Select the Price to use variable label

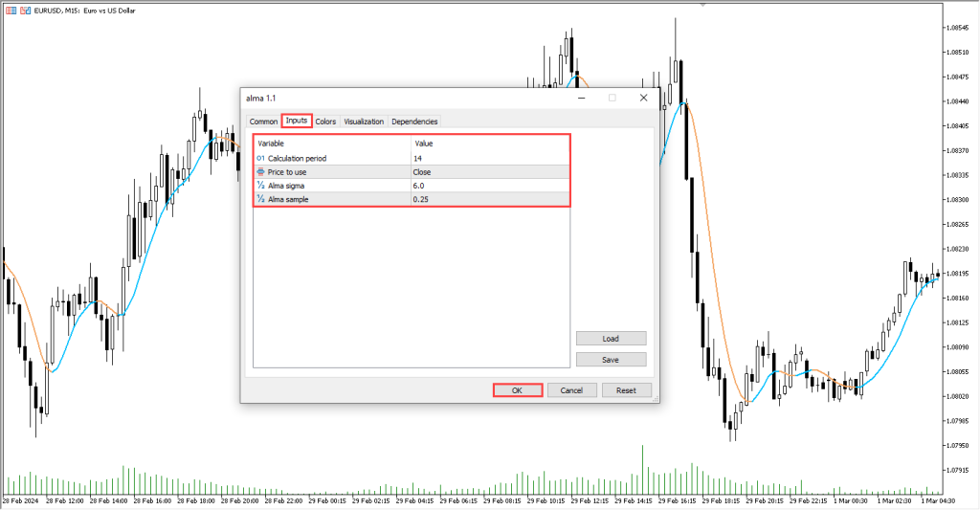pyautogui.click(x=287, y=172)
